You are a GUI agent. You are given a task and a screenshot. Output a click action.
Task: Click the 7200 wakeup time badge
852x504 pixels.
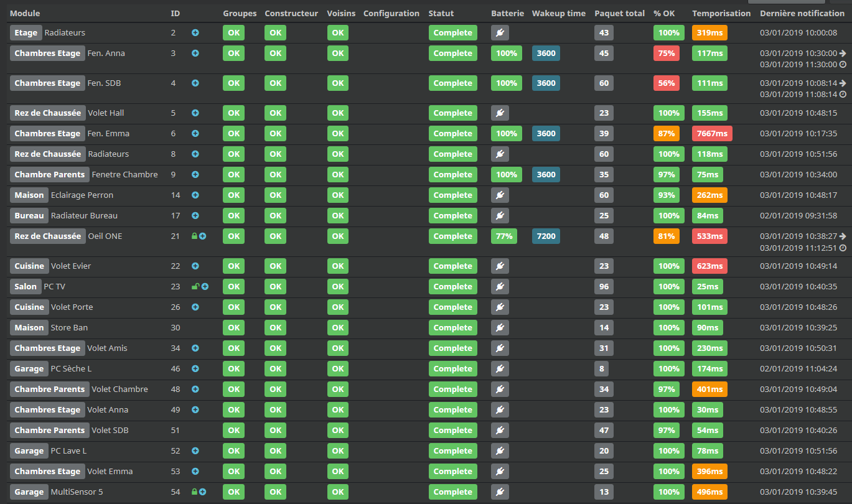pos(546,236)
